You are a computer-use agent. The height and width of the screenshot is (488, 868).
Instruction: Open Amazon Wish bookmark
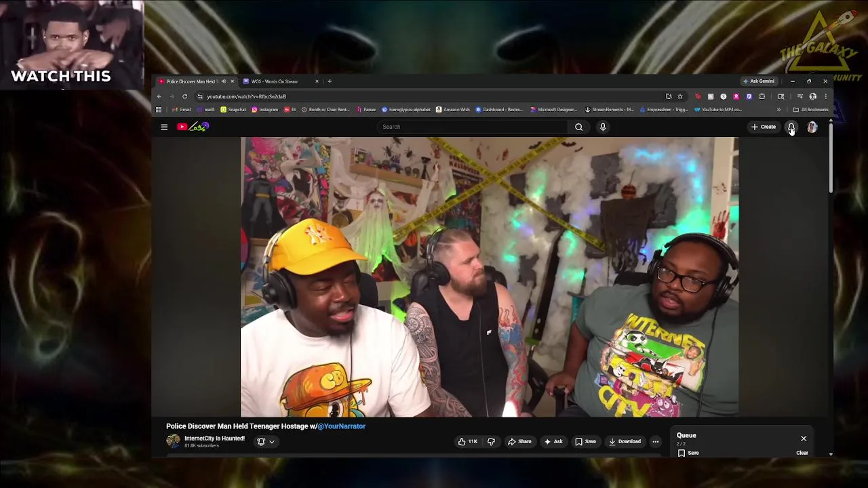452,109
